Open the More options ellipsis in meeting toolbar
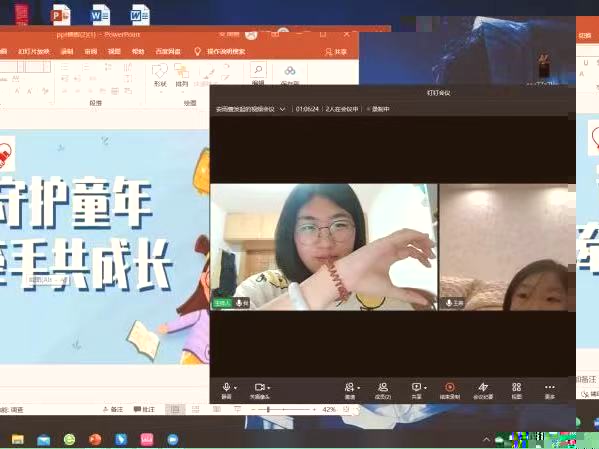Image resolution: width=599 pixels, height=449 pixels. click(x=550, y=391)
